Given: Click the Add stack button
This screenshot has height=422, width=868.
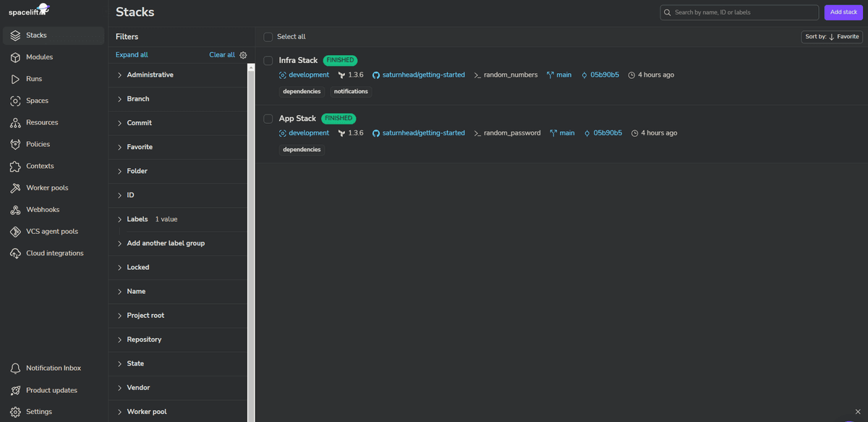Looking at the screenshot, I should click(843, 12).
